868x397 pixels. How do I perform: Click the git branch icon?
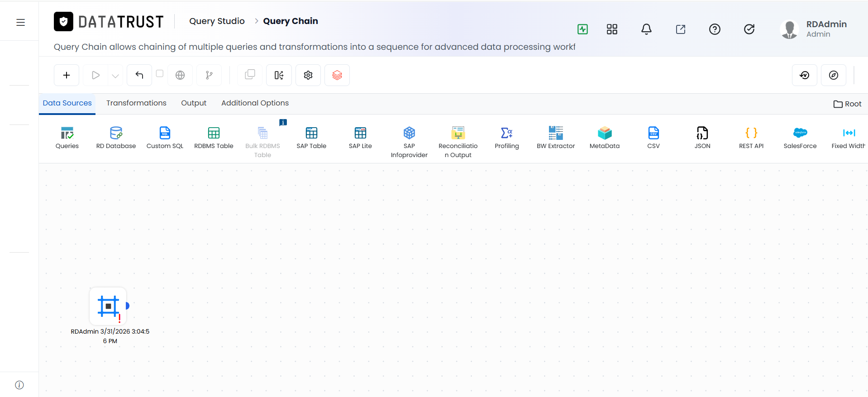pos(209,75)
